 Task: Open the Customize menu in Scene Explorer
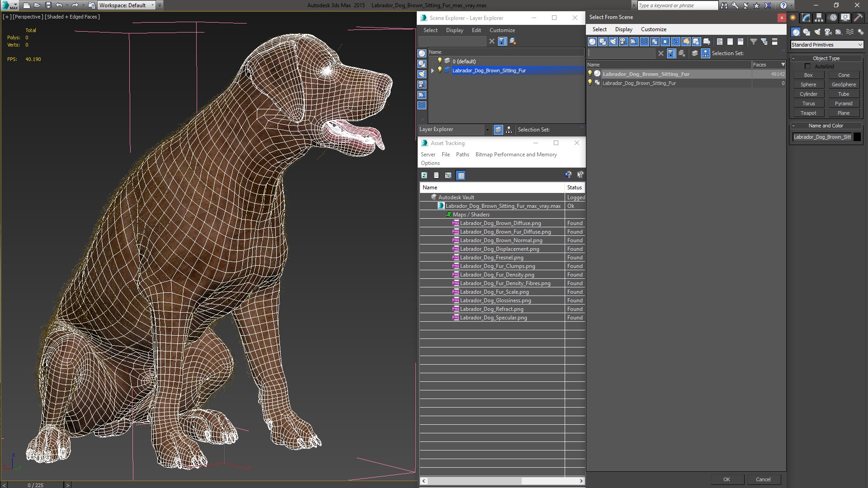(502, 30)
